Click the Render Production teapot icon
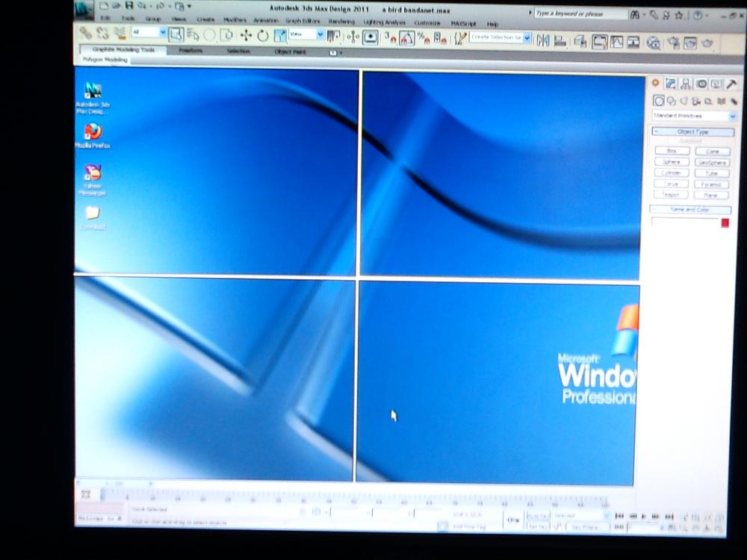 point(707,43)
